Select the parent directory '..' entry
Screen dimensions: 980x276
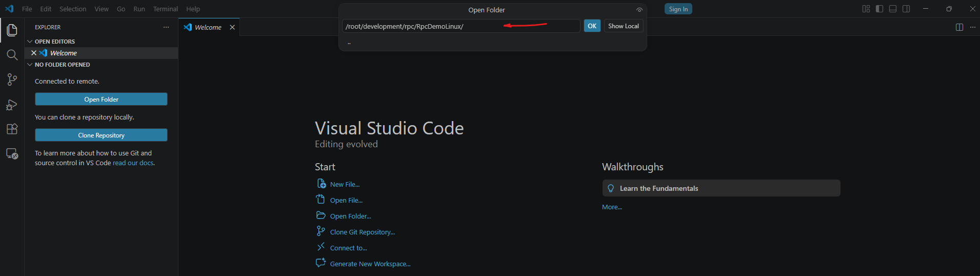pyautogui.click(x=492, y=43)
